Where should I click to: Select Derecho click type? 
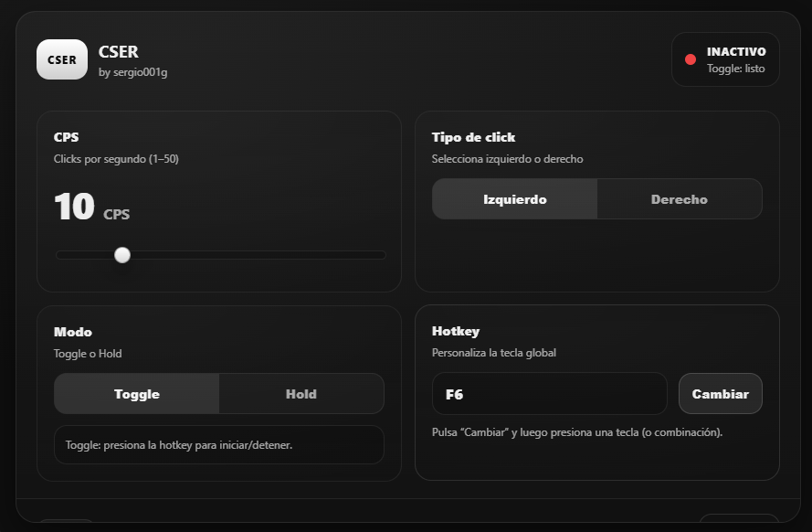click(x=679, y=199)
